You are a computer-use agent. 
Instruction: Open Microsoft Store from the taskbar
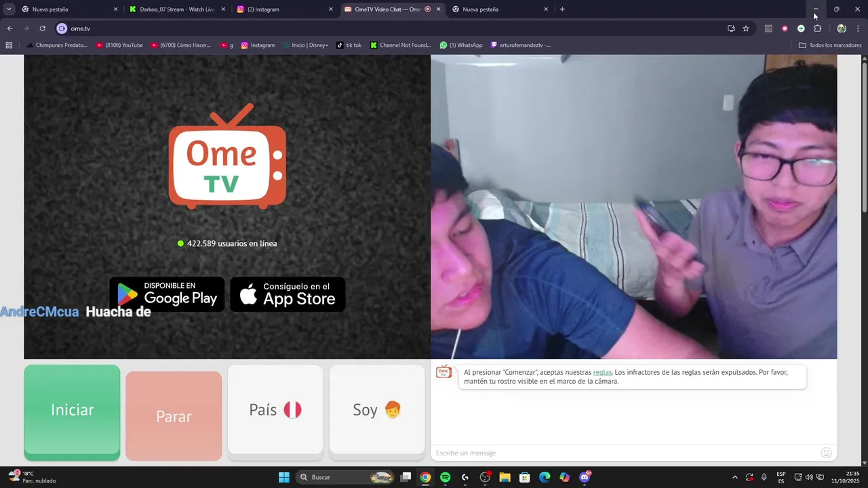click(524, 477)
